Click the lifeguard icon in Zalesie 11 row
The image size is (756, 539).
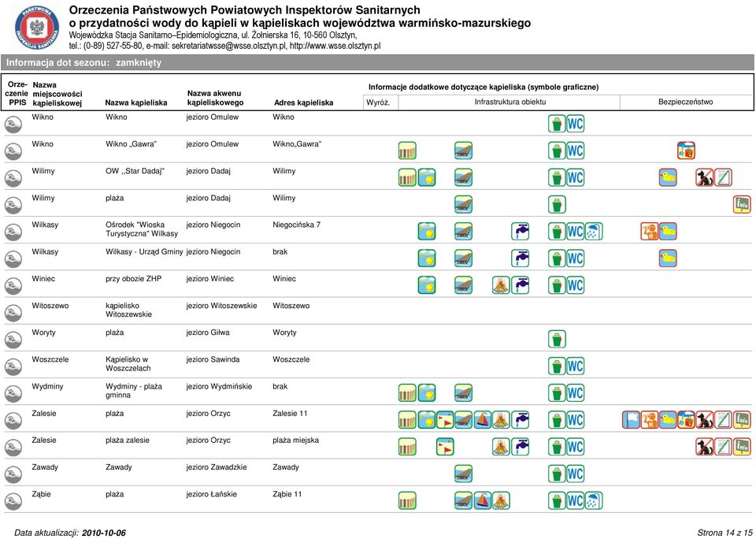(x=650, y=420)
